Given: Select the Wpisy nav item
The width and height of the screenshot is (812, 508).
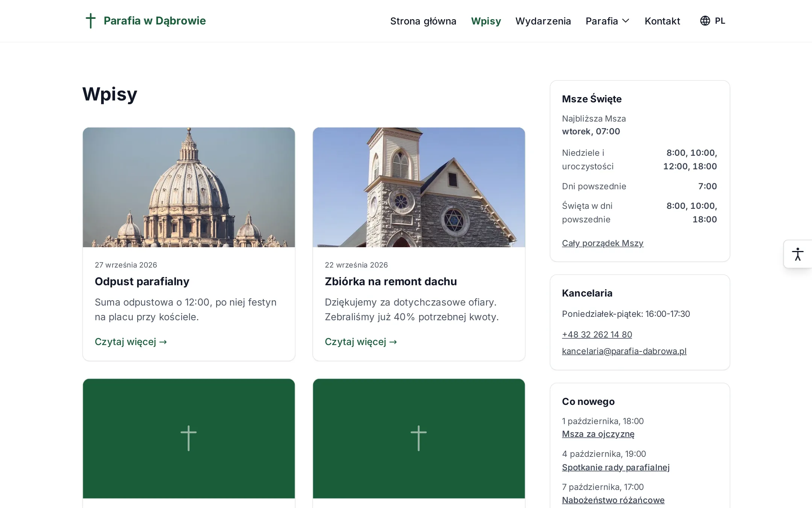Looking at the screenshot, I should 486,21.
